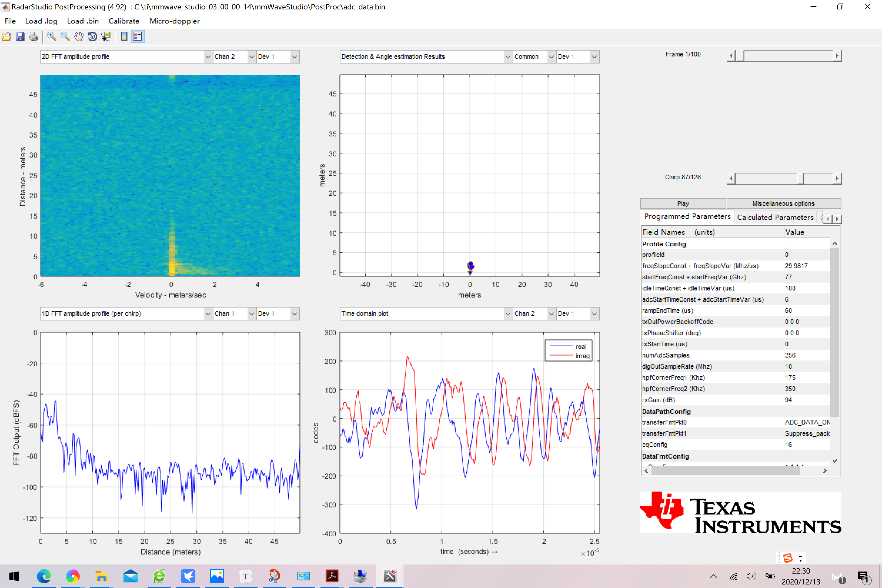Open the Detection & Angle estimation Results dropdown
Viewport: 882px width, 588px height.
pyautogui.click(x=507, y=57)
